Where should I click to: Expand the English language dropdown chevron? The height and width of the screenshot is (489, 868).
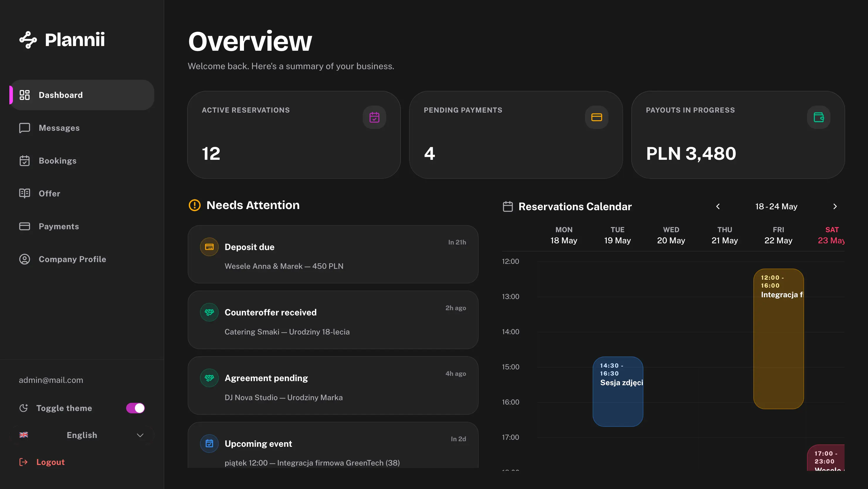[140, 435]
